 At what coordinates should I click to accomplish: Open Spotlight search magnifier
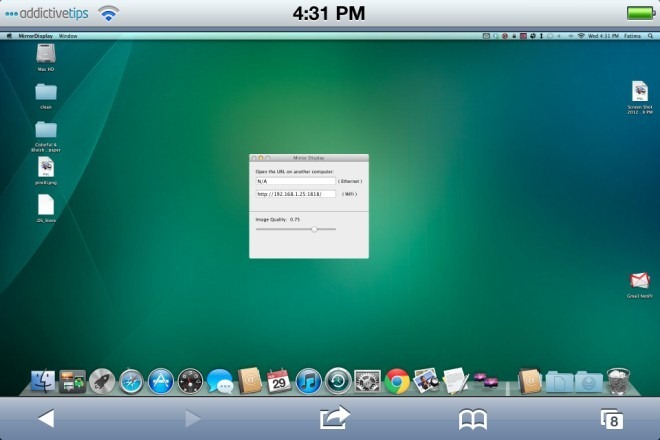650,36
